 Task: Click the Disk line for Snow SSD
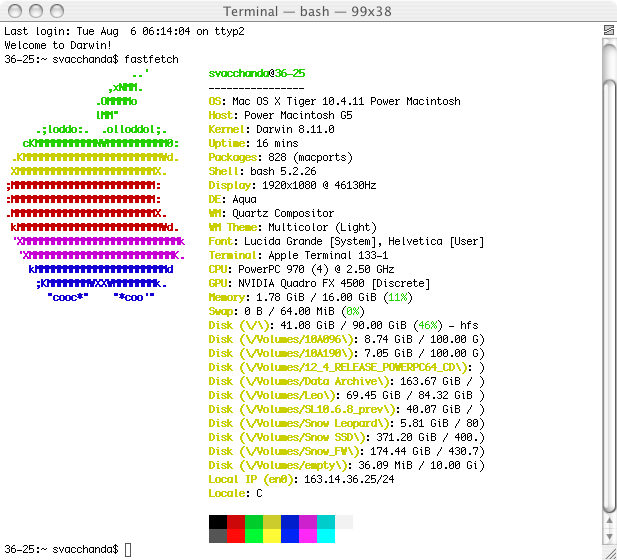pyautogui.click(x=347, y=437)
